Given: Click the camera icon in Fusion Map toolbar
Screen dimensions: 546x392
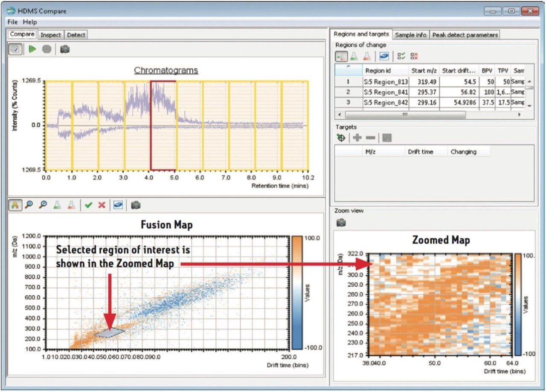Looking at the screenshot, I should (136, 205).
